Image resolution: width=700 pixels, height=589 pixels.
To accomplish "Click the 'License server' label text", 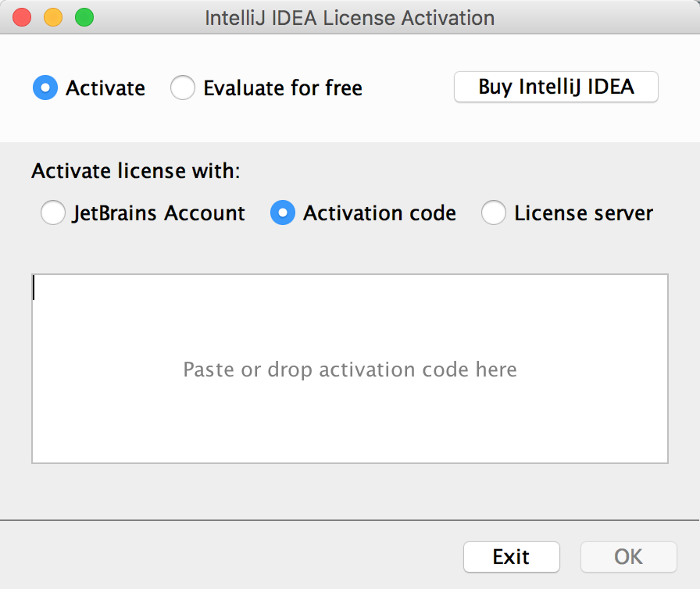I will tap(584, 213).
